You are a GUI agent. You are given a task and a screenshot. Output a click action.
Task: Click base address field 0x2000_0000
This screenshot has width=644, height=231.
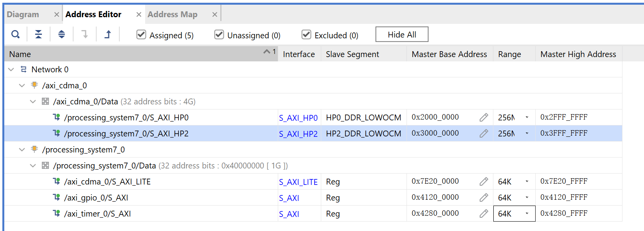(x=435, y=117)
